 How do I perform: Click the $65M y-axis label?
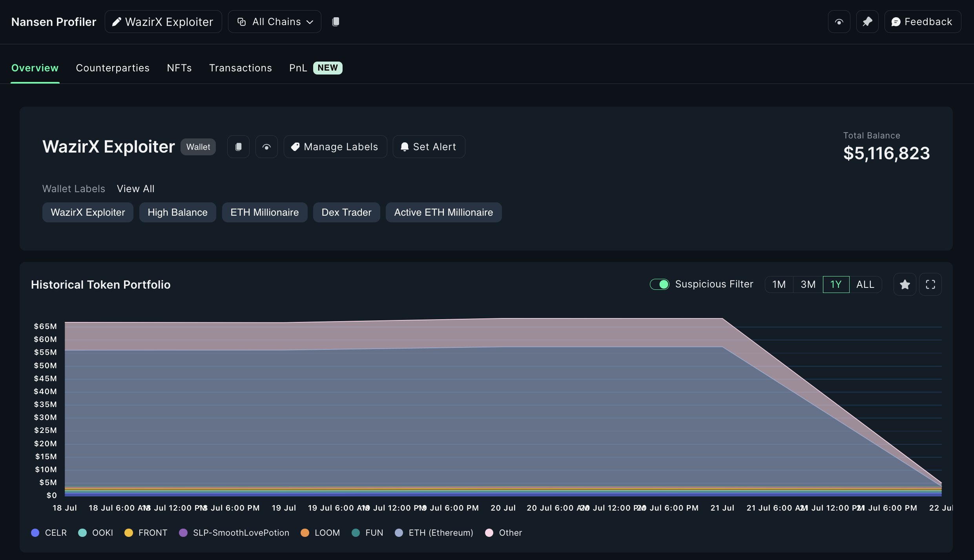[45, 326]
